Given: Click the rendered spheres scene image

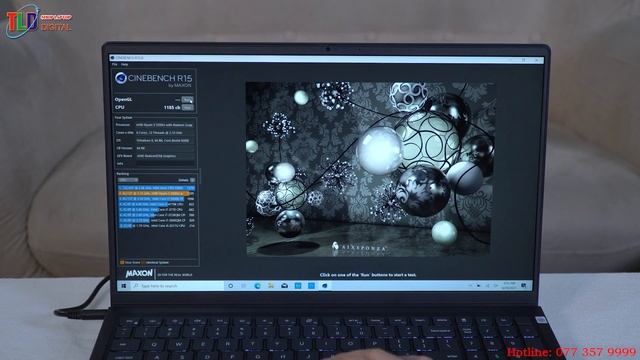Looking at the screenshot, I should [370, 169].
